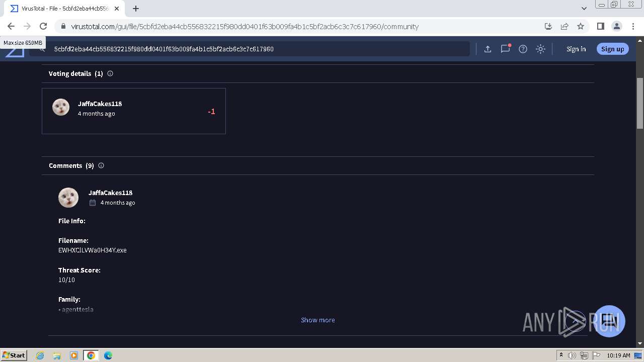Screen dimensions: 644x362
Task: Close the VirusTotal tab
Action: [x=117, y=9]
